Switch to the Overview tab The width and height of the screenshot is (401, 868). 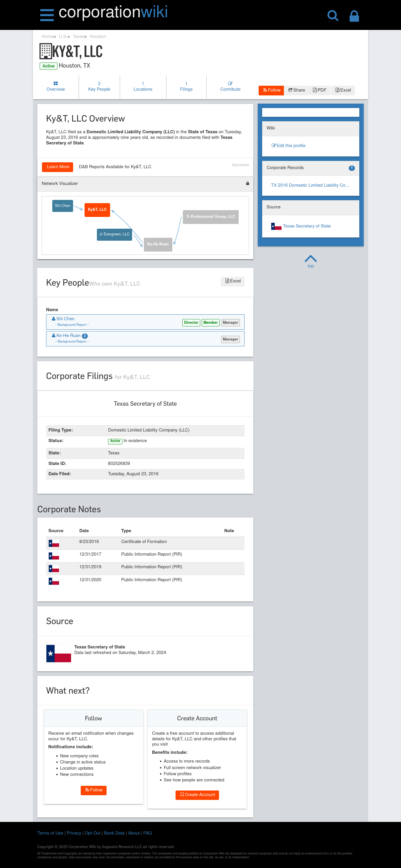point(55,87)
